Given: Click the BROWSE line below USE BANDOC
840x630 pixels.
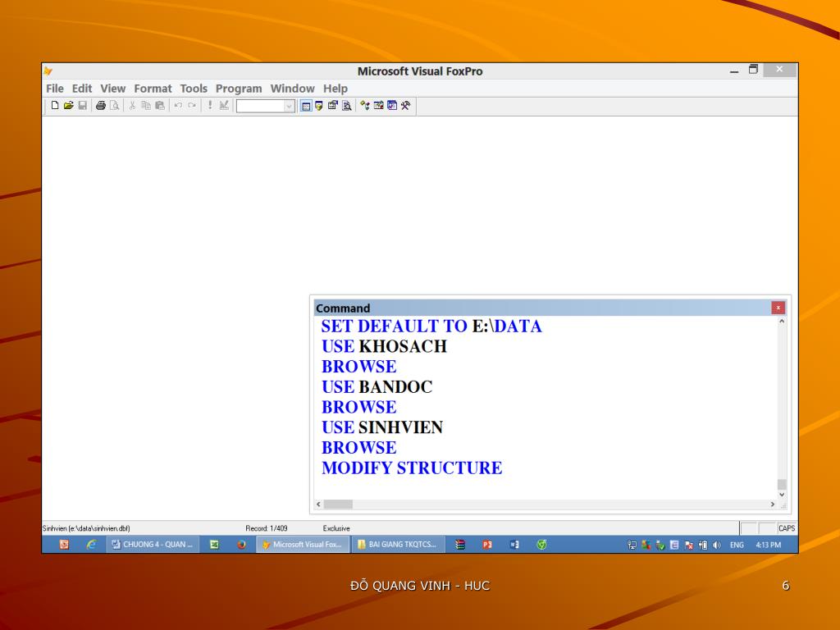Looking at the screenshot, I should [x=359, y=407].
